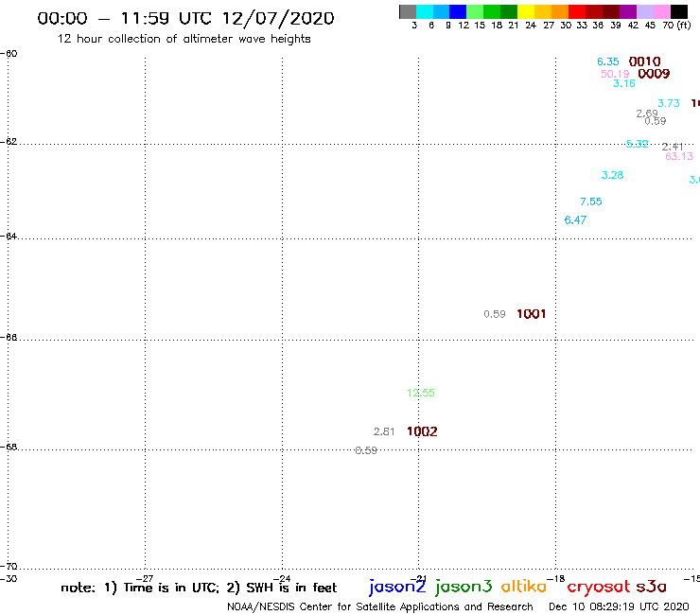Click the black swatch at the scale's end
The width and height of the screenshot is (700, 615).
(x=679, y=11)
